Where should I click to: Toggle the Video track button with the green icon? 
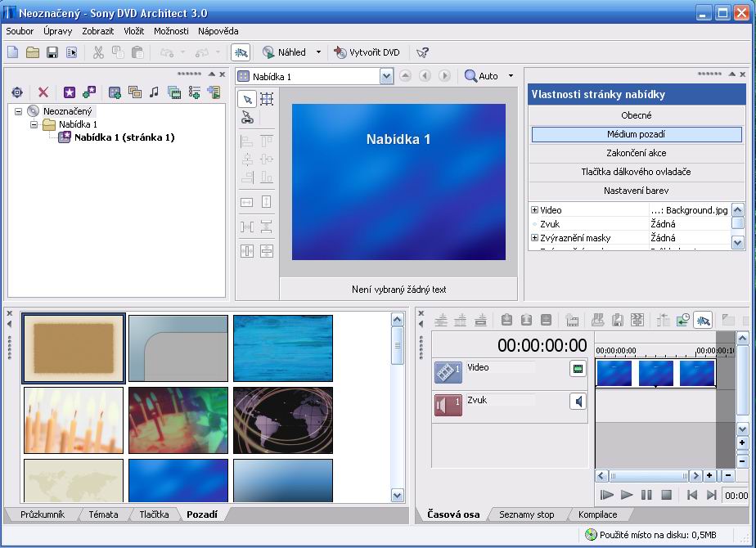point(579,369)
